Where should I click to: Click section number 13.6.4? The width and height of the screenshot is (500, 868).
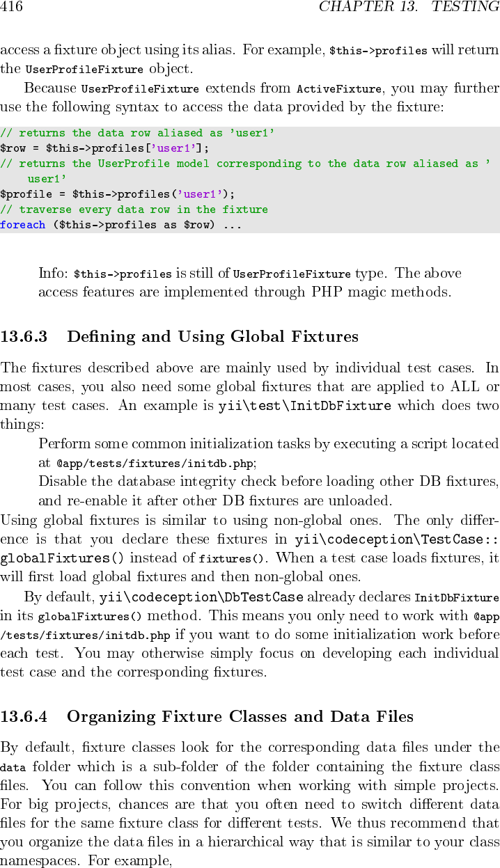(24, 717)
